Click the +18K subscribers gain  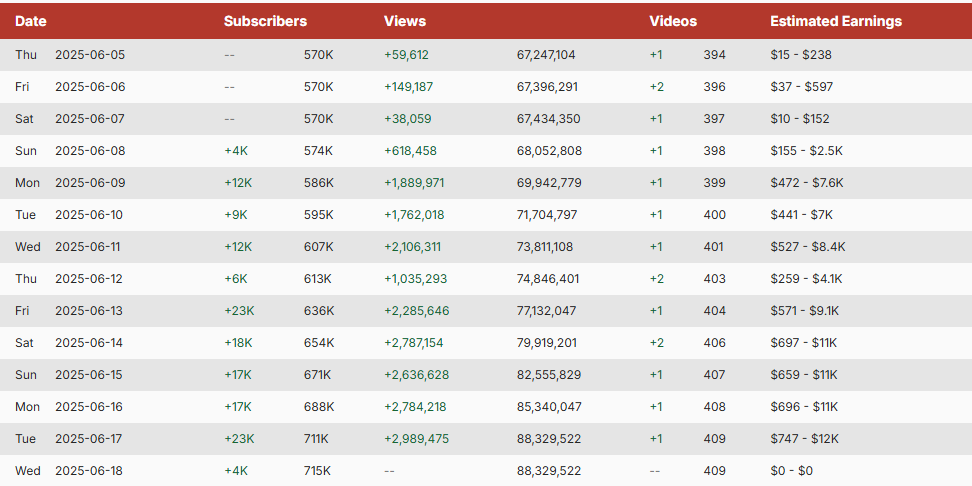pyautogui.click(x=238, y=343)
